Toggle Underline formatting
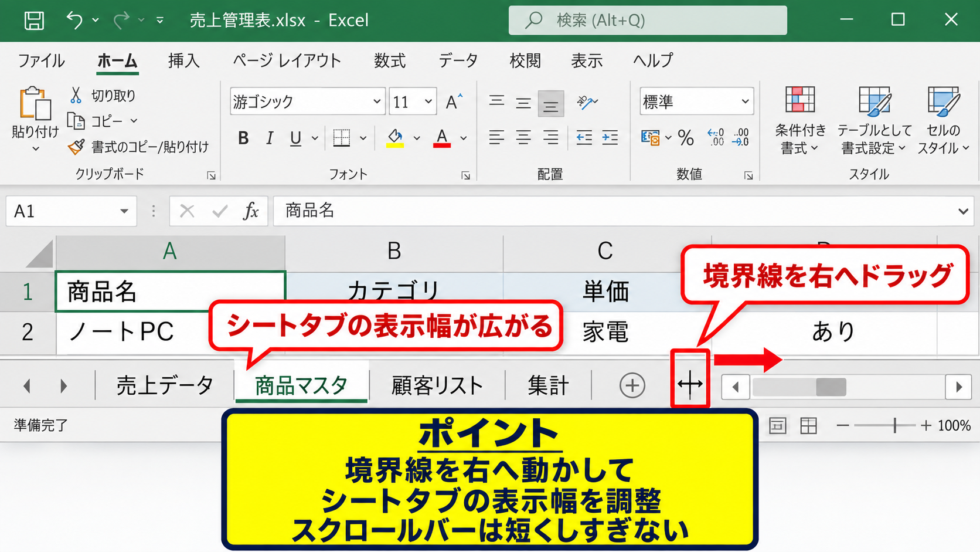Viewport: 980px width, 552px height. (x=295, y=138)
